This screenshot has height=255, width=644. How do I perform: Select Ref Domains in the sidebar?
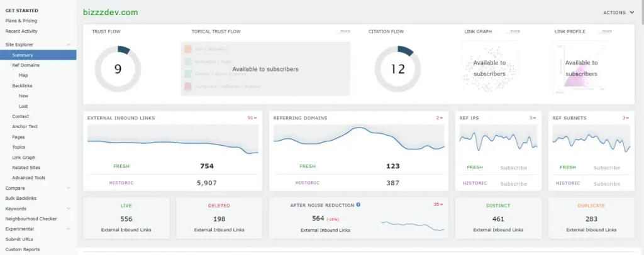pos(26,65)
